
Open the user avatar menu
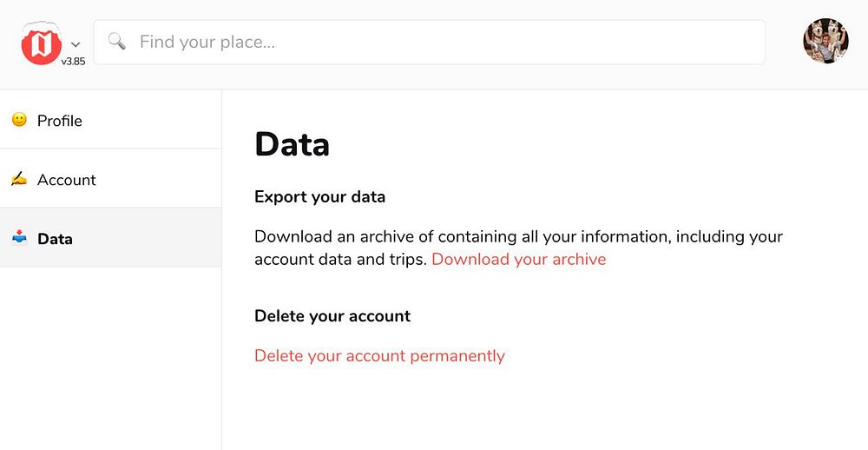click(825, 42)
